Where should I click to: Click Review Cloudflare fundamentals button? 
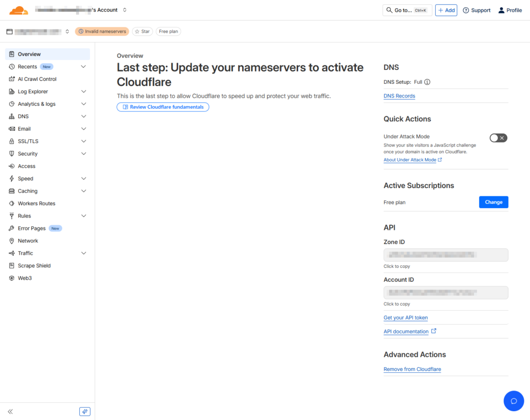pyautogui.click(x=163, y=107)
